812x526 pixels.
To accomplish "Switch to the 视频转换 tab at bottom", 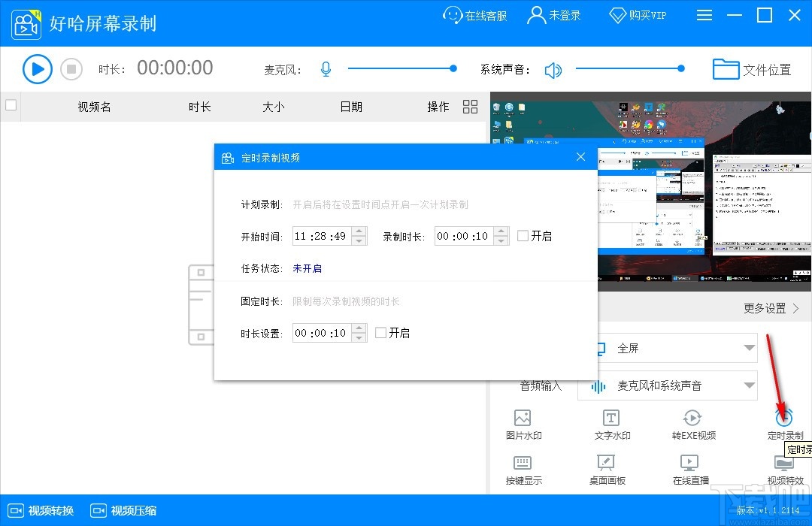I will 41,509.
